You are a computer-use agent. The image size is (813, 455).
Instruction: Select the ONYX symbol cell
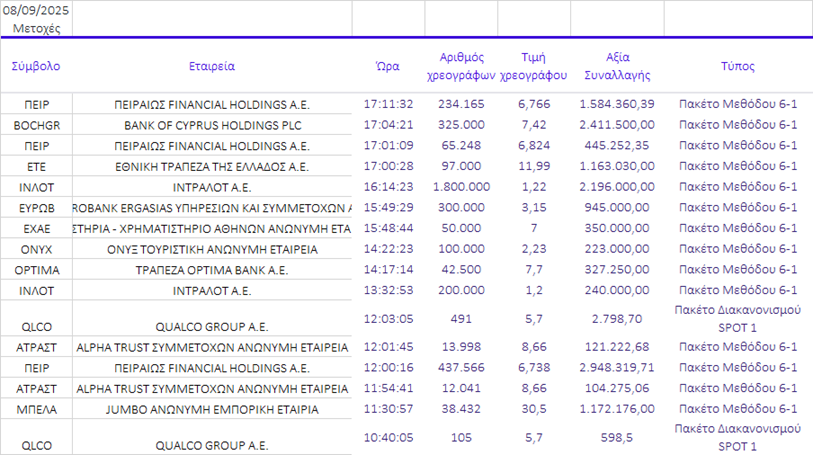(36, 250)
